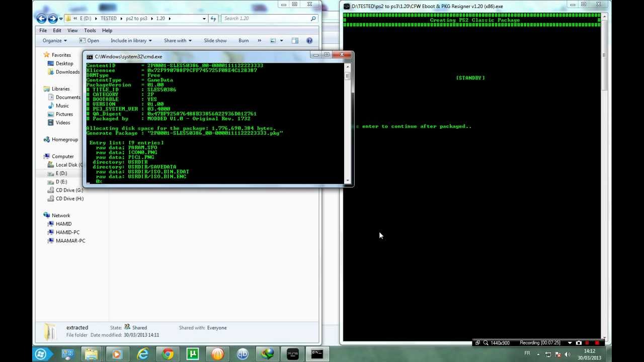Open address bar history dropdown
Image resolution: width=644 pixels, height=362 pixels.
204,19
